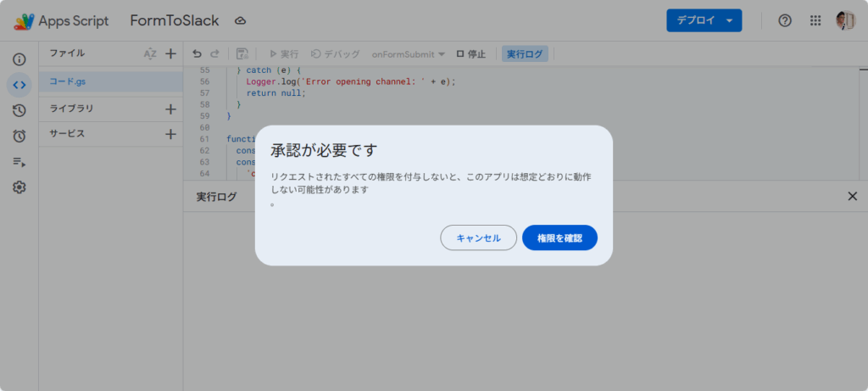Click the save project disk icon
This screenshot has width=868, height=391.
(242, 53)
